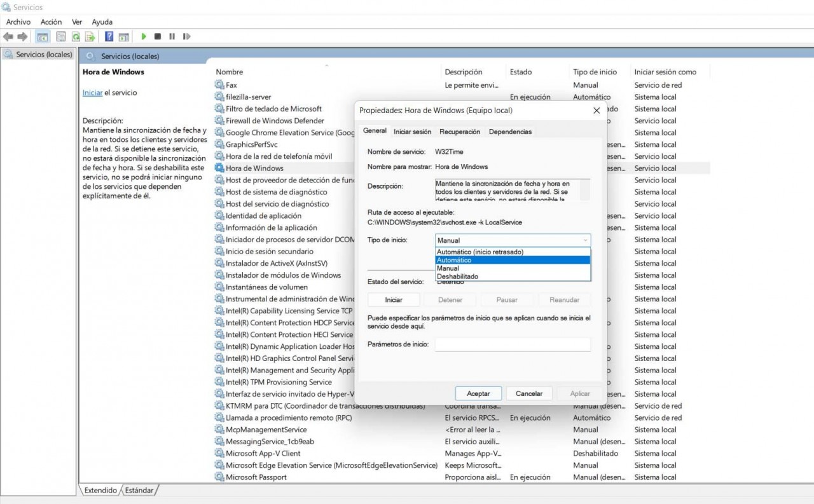Click the green Refresh toolbar icon
Screen dimensions: 814x504
(x=76, y=37)
